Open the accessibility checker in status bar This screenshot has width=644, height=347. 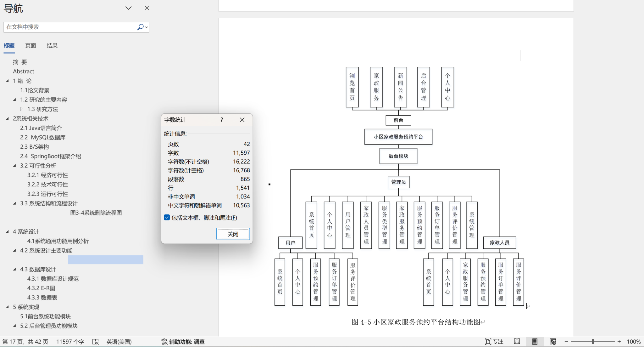(x=183, y=342)
